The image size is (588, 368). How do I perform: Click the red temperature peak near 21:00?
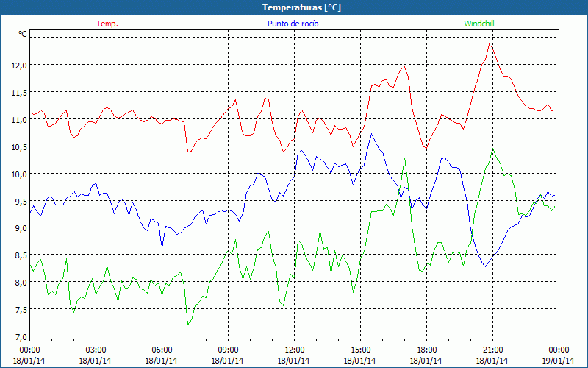490,44
